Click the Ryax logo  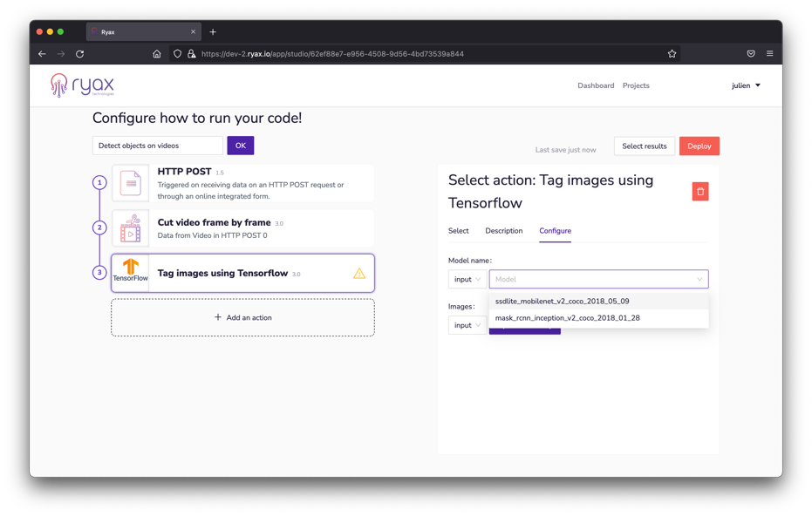point(83,85)
